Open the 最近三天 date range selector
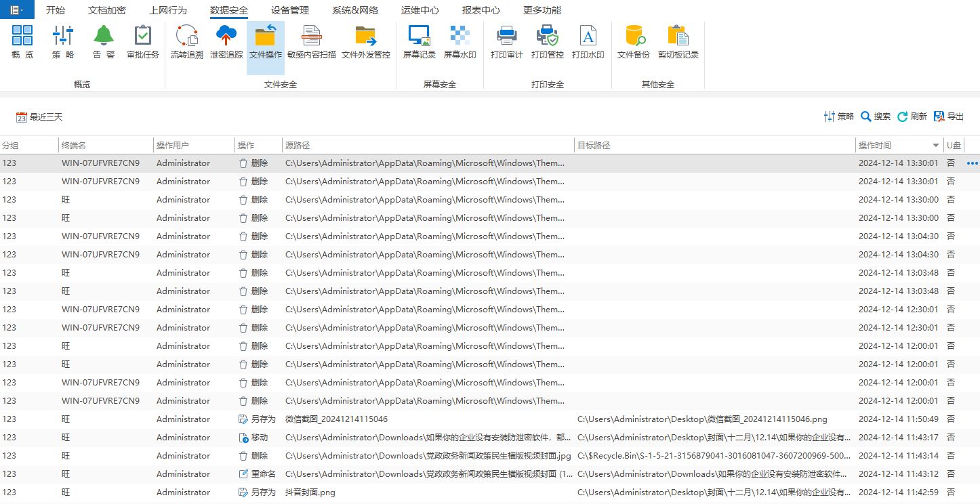Viewport: 980px width, 504px height. pos(39,117)
